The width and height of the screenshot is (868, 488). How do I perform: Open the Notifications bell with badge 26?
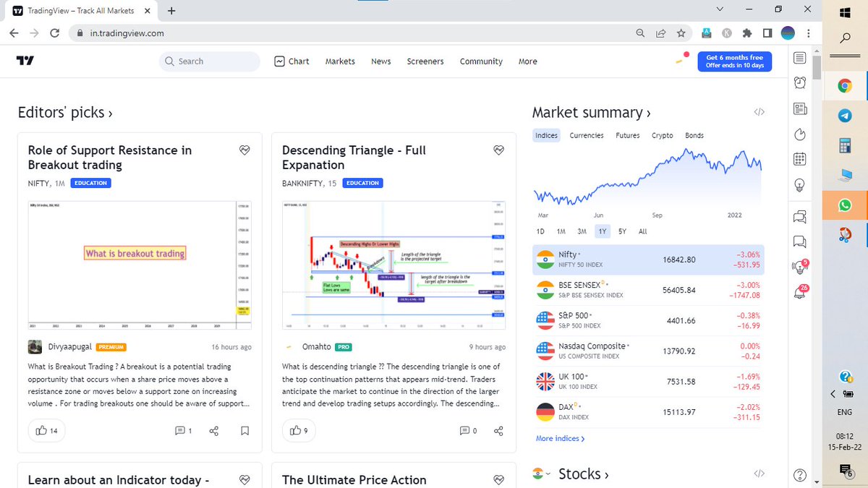800,292
